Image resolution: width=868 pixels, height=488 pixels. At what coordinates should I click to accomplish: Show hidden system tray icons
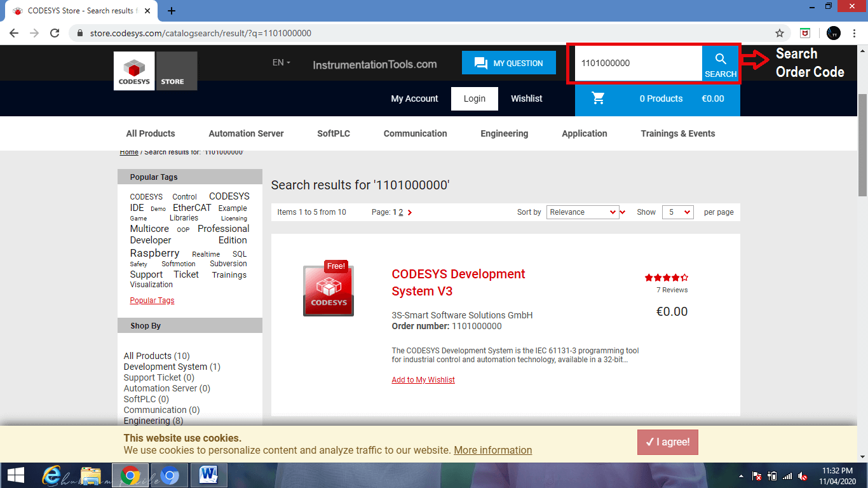click(742, 476)
